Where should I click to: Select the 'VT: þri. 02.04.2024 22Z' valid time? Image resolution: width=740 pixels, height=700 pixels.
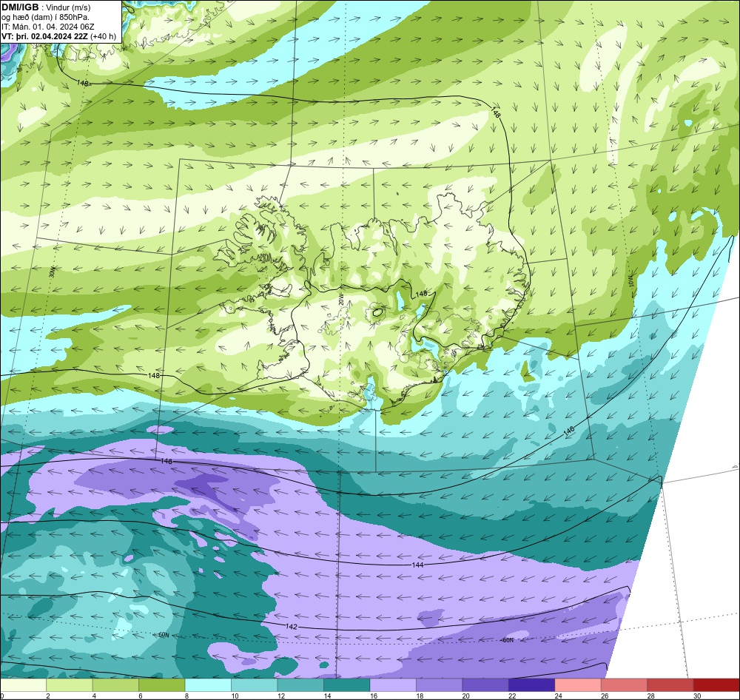(44, 36)
